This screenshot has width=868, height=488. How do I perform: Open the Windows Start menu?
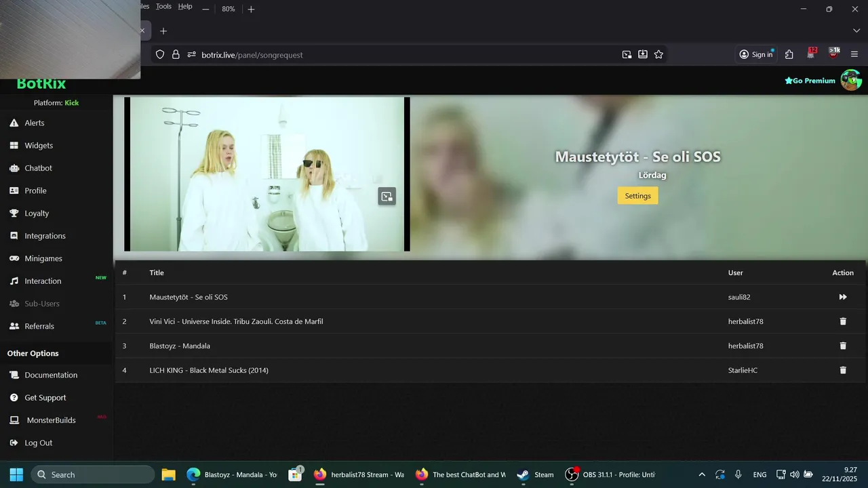[16, 474]
